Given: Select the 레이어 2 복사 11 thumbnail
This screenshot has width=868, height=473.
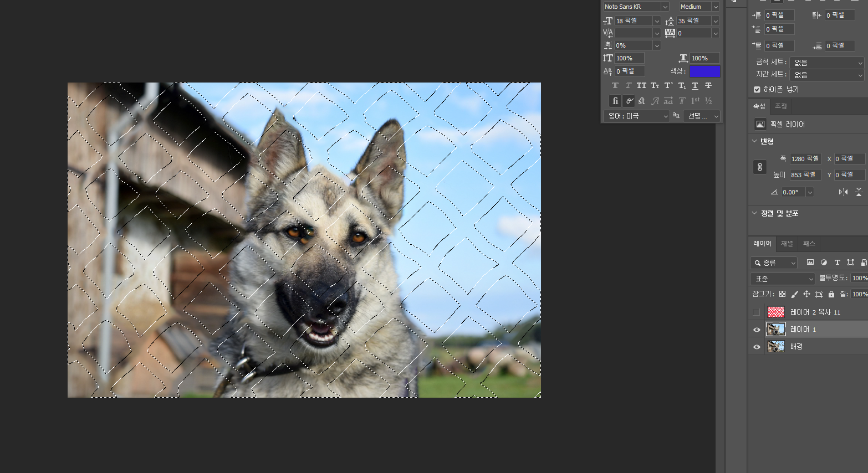Looking at the screenshot, I should coord(776,312).
